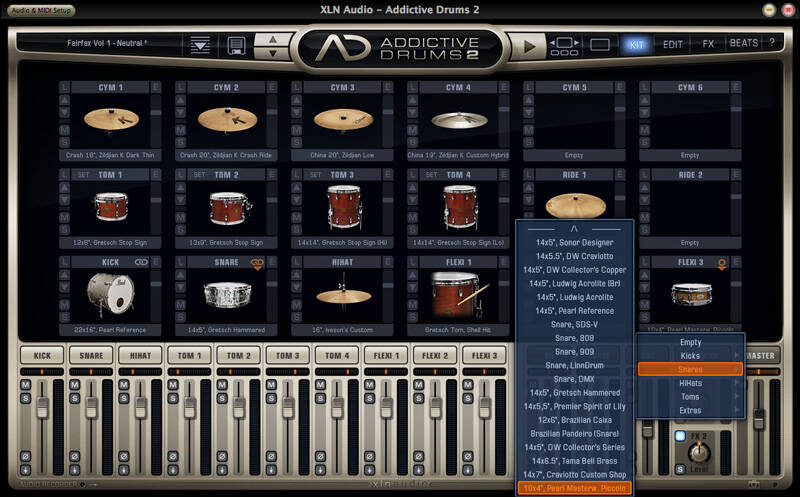
Task: Solo the SNARE mixer channel
Action: point(74,398)
